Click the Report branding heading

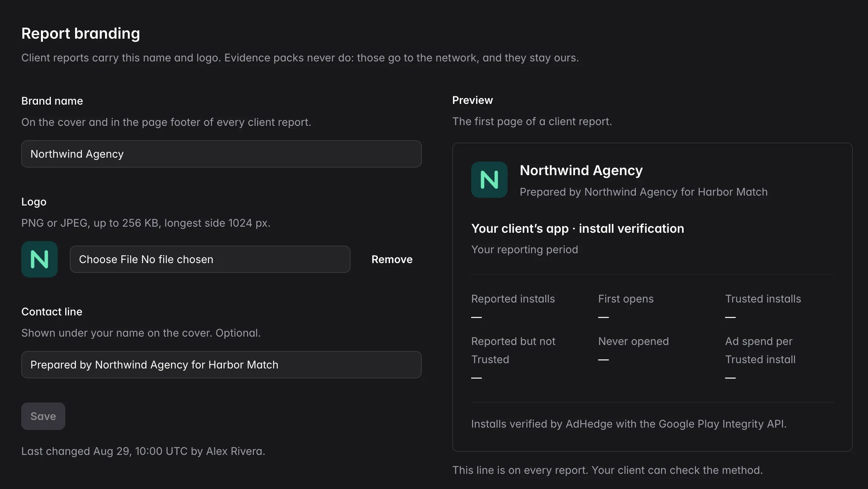(x=81, y=33)
